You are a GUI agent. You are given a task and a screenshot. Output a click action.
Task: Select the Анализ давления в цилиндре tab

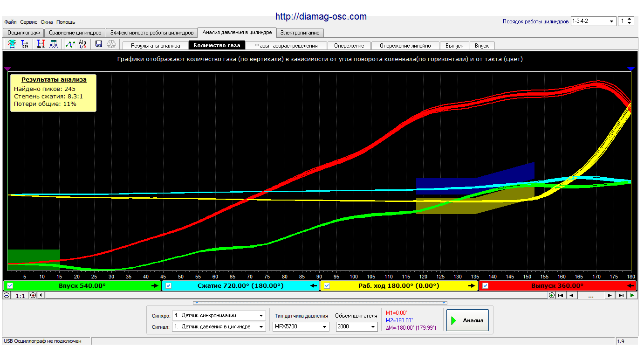(237, 32)
